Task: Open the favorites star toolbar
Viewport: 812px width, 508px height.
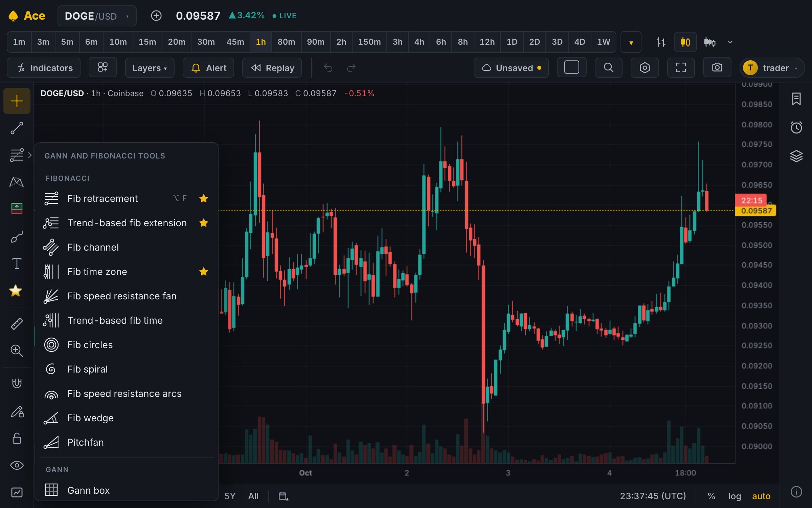Action: pyautogui.click(x=16, y=291)
